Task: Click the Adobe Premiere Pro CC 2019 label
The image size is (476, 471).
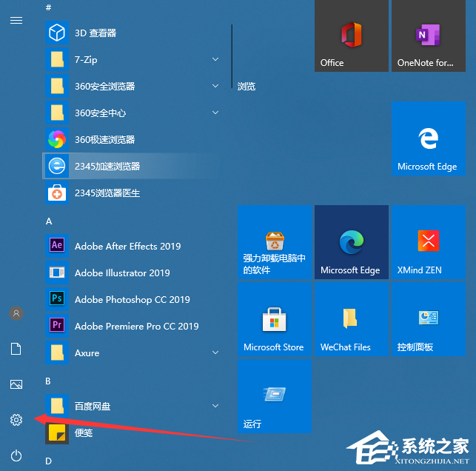Action: pos(137,327)
